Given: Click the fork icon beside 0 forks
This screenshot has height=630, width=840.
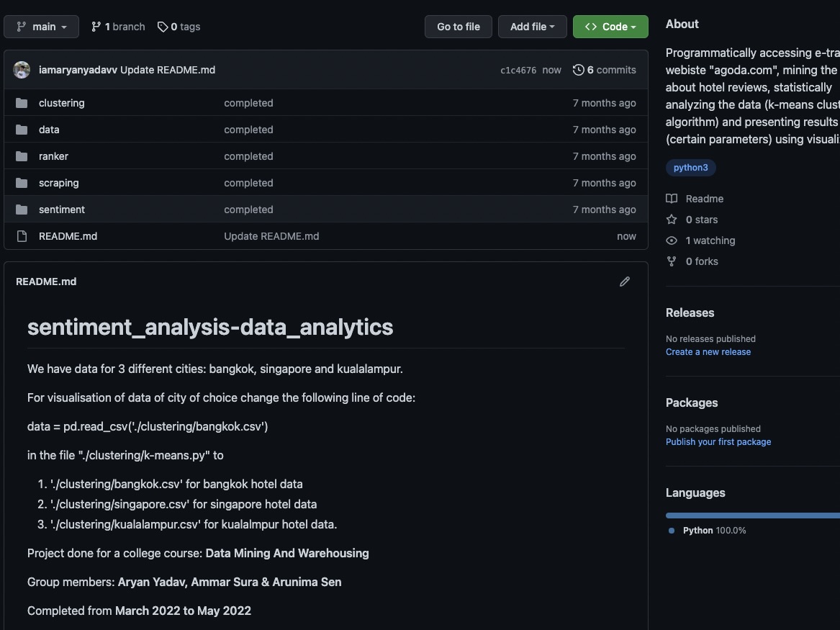Looking at the screenshot, I should [x=672, y=261].
